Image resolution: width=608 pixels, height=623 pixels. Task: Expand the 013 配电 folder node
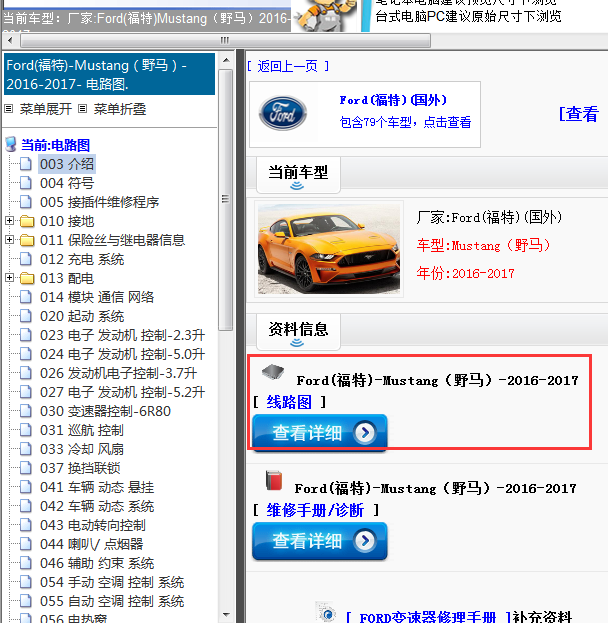point(10,278)
